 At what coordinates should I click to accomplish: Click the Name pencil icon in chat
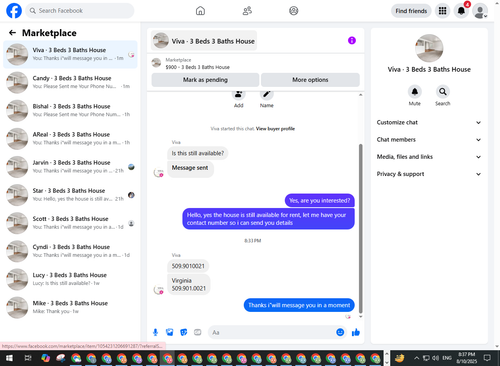267,95
